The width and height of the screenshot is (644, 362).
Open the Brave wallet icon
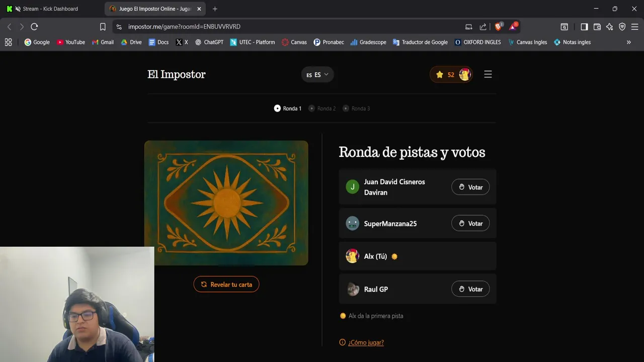coord(597,27)
